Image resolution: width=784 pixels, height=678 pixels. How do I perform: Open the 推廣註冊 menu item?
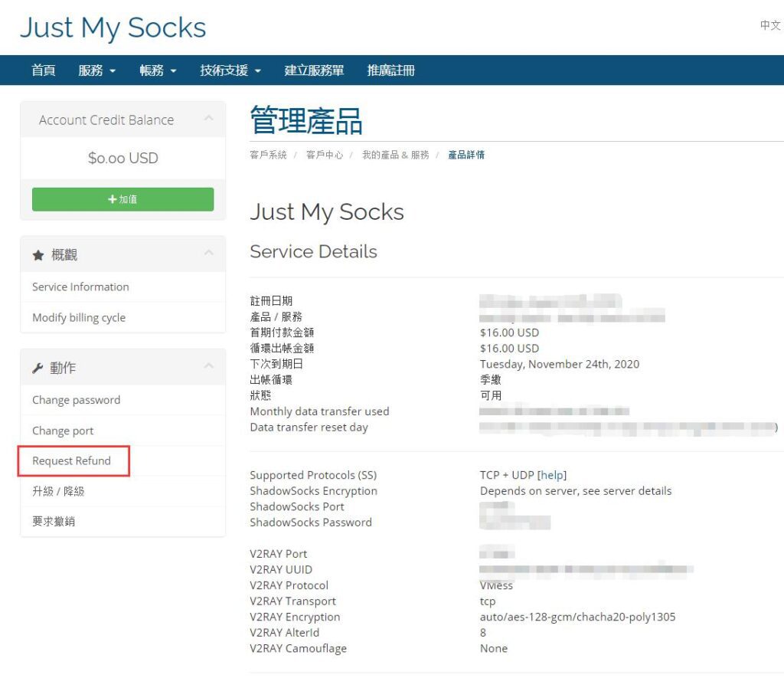coord(391,70)
